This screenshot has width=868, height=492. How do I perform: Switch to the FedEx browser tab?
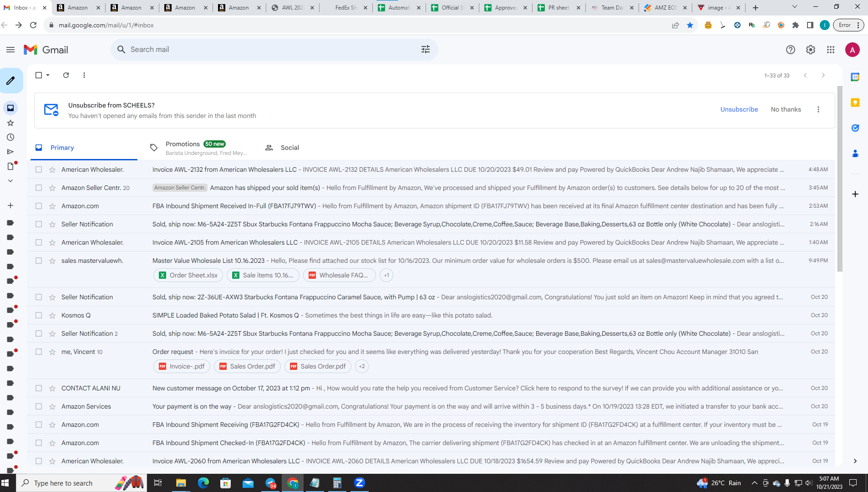pyautogui.click(x=346, y=8)
